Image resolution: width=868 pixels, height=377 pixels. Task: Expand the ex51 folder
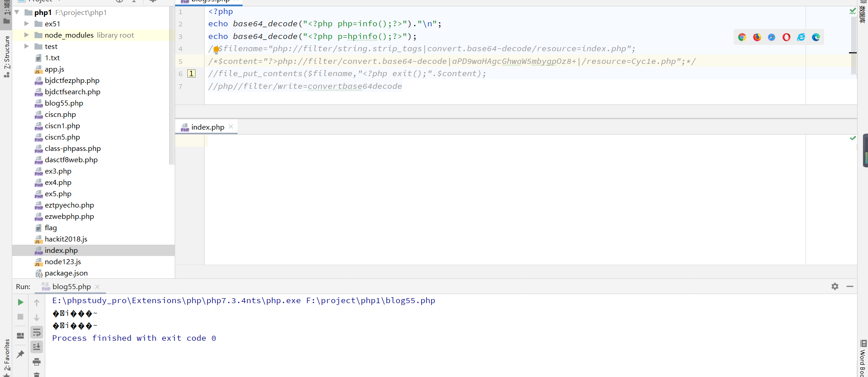pos(26,24)
